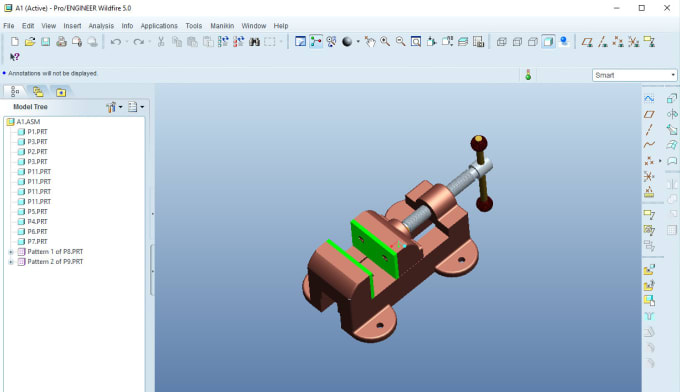Repaint the screen with the repaint icon
This screenshot has height=392, width=680.
pos(300,42)
